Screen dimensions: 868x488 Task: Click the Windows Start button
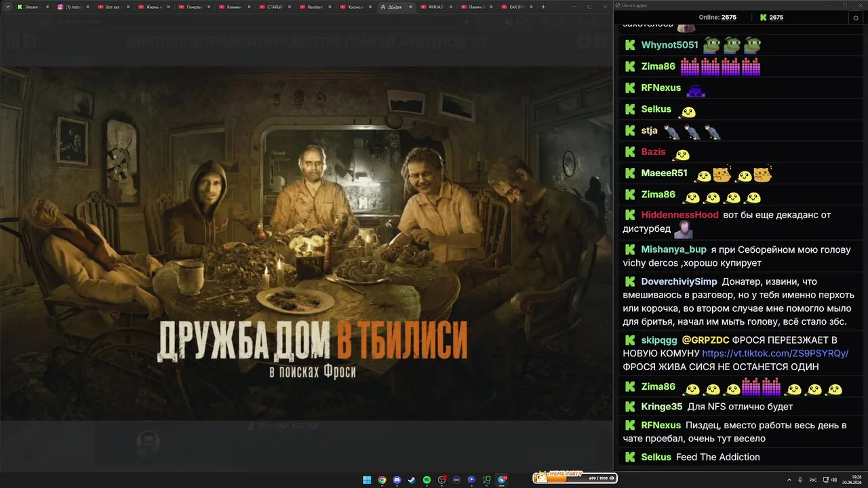367,480
